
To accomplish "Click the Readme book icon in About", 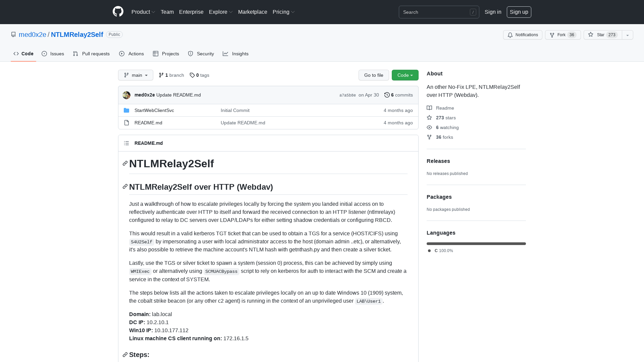I will tap(429, 108).
